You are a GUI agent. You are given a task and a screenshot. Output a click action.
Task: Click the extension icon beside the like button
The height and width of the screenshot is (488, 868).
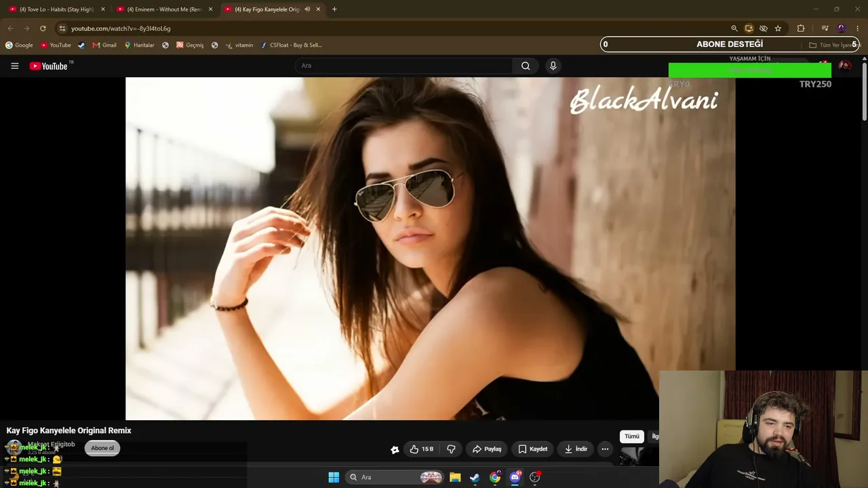(395, 449)
